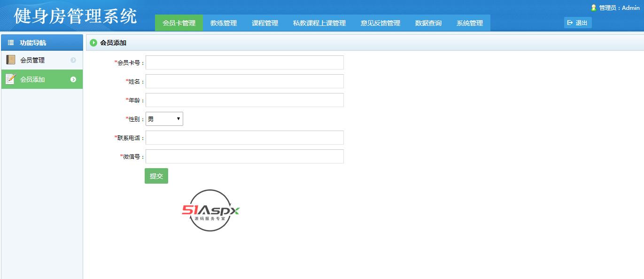The height and width of the screenshot is (279, 644).
Task: Click the 健身房管理系统 title
Action: [76, 16]
